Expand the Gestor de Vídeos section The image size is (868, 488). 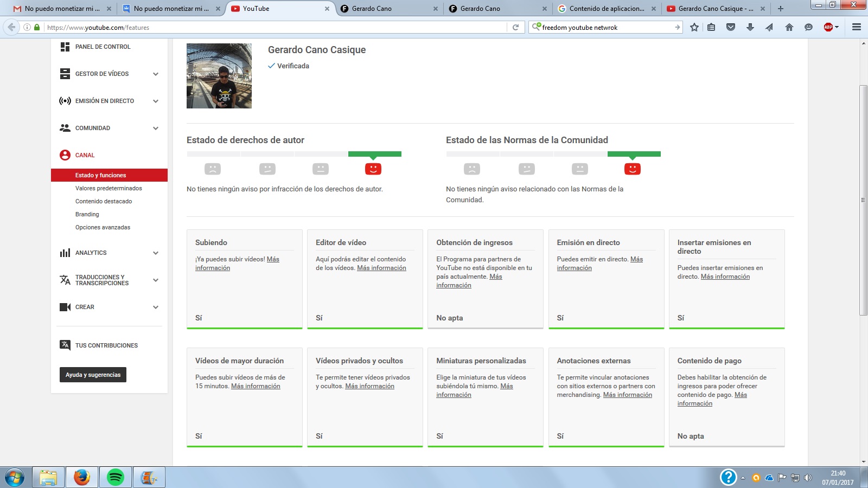point(156,74)
